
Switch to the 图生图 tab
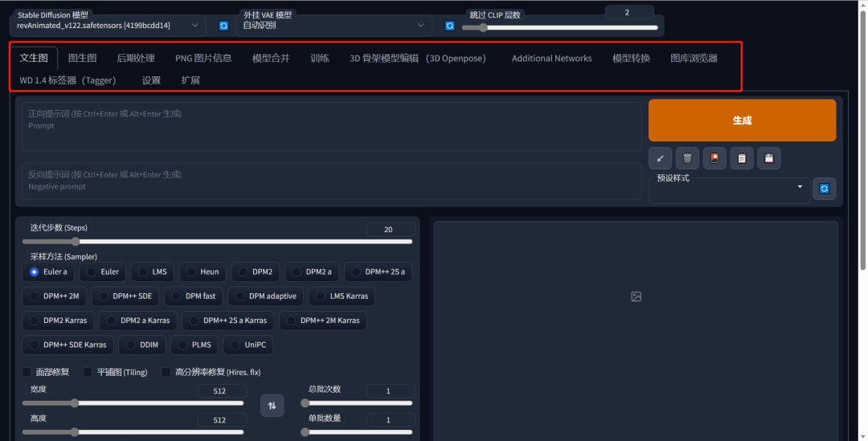coord(83,58)
